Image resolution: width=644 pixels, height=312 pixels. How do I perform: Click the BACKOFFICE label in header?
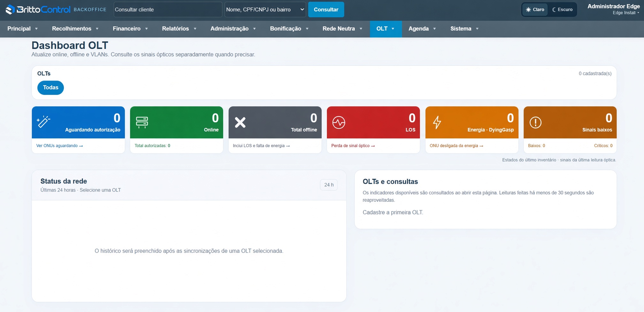(x=90, y=10)
